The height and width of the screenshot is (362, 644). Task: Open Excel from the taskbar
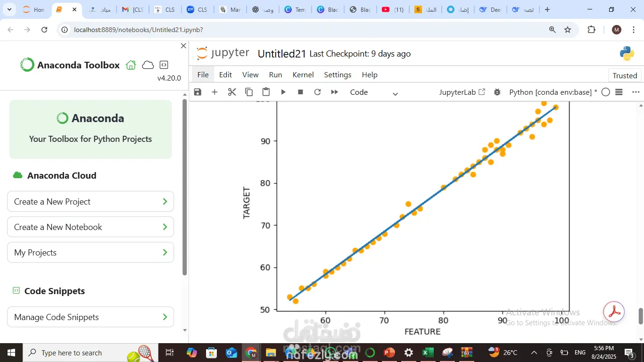click(428, 353)
